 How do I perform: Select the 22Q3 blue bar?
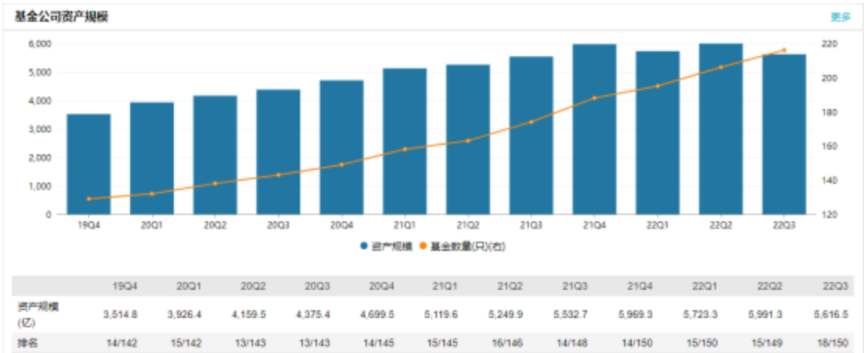[x=784, y=135]
